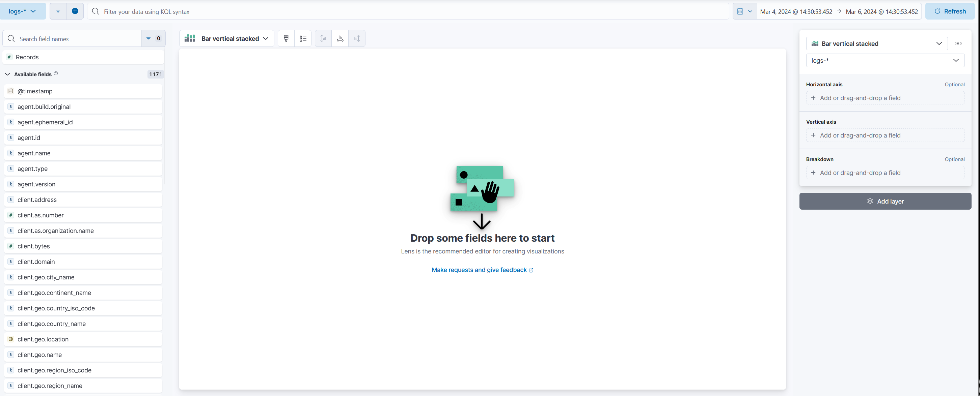Open right axis settings icon
The height and width of the screenshot is (396, 980).
click(x=357, y=38)
